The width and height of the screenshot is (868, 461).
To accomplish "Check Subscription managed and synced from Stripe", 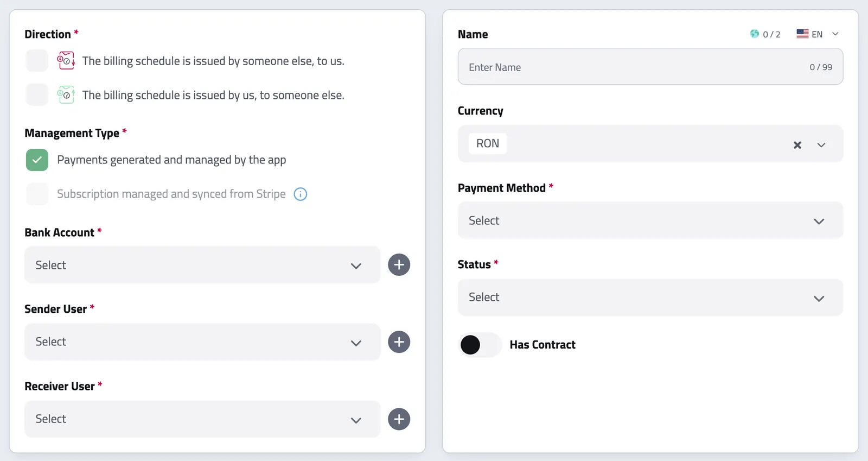I will pos(37,194).
